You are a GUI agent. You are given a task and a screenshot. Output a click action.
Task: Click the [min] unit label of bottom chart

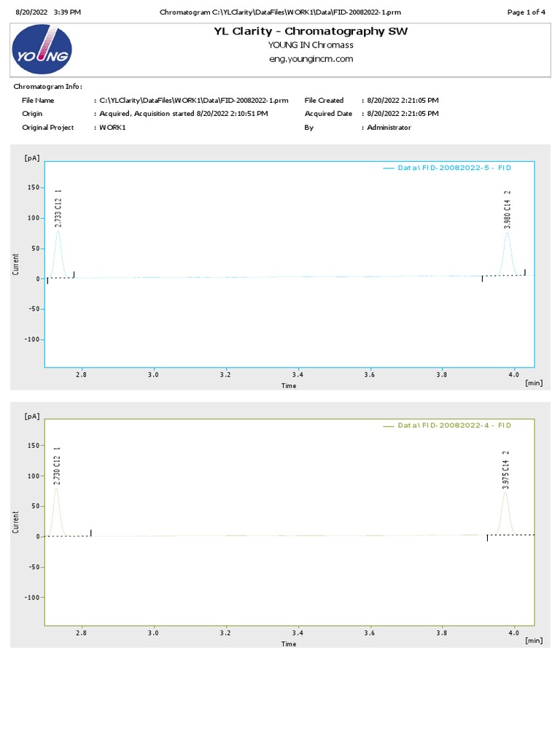click(x=534, y=640)
